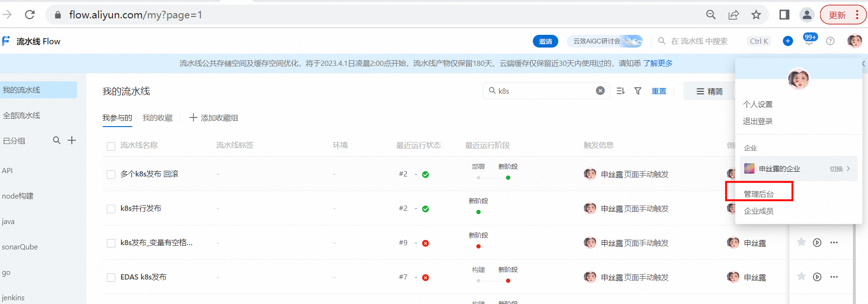Open the 了解更多 link in announcement
Viewport: 868px width, 304px height.
click(x=658, y=63)
